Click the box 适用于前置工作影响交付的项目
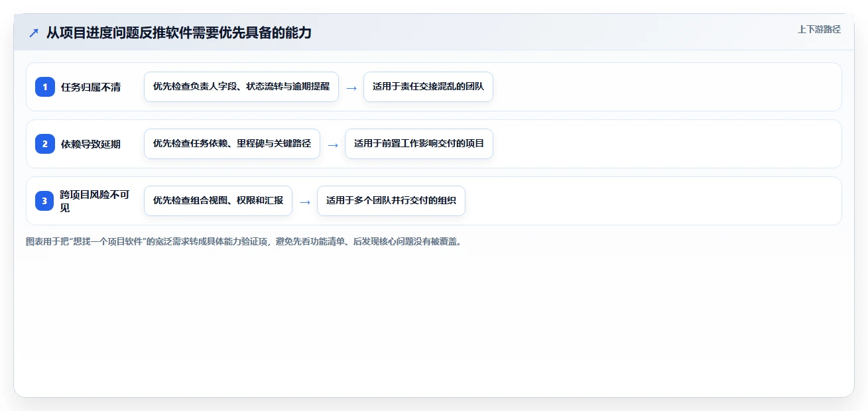868x411 pixels. 419,144
